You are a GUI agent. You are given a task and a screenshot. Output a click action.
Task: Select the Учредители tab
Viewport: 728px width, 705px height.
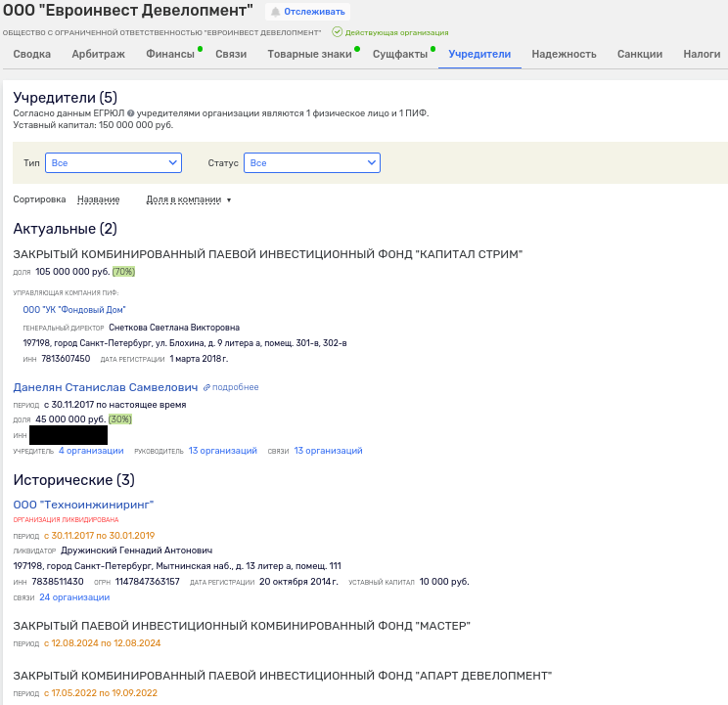coord(479,54)
